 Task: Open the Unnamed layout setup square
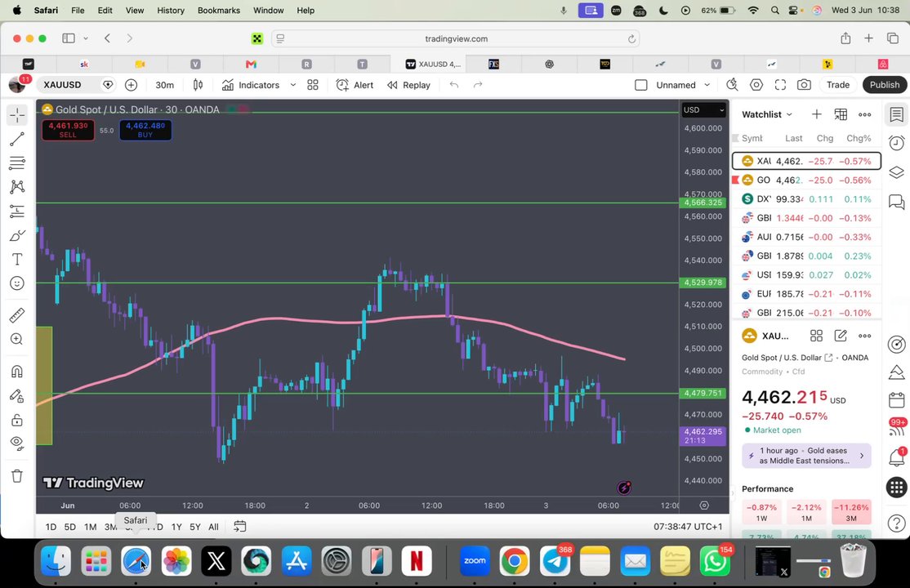(x=641, y=85)
